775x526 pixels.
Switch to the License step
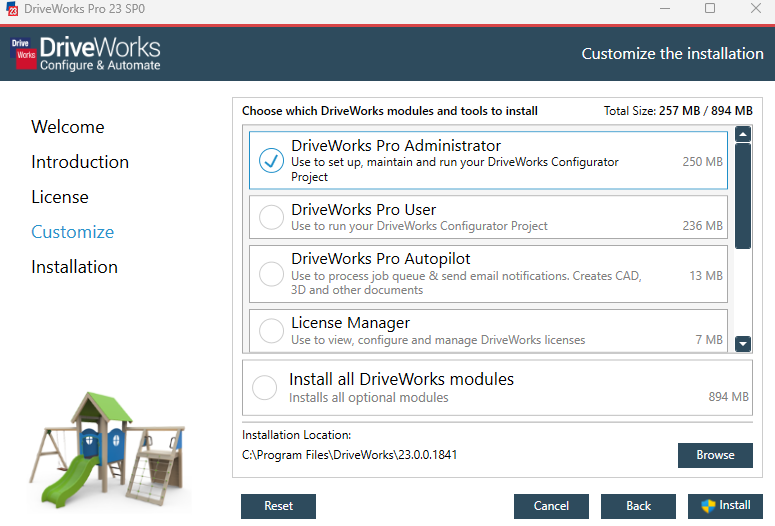point(60,197)
